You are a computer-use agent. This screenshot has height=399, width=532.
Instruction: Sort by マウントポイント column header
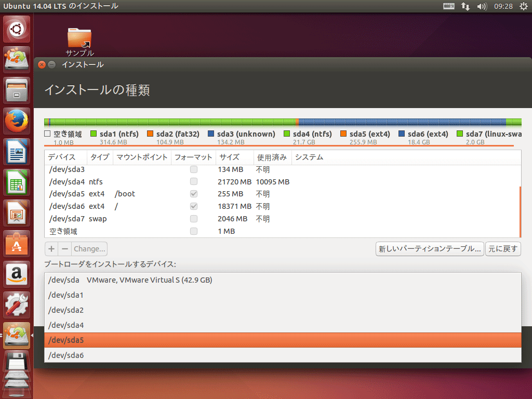(x=142, y=157)
